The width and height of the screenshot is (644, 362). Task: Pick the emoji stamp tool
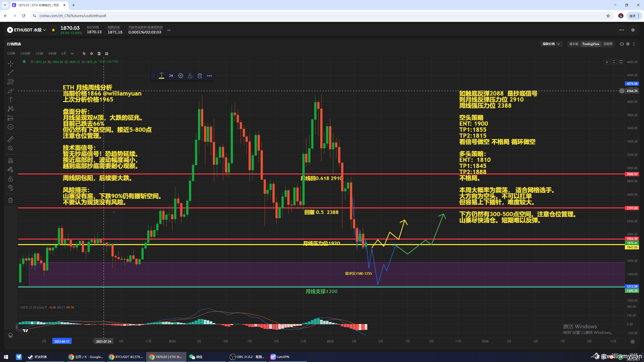[x=10, y=127]
